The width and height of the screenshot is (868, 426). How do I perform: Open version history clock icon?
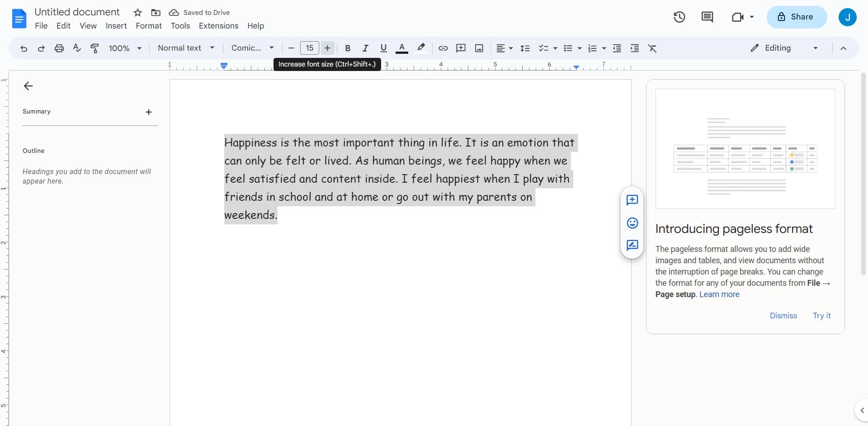[x=679, y=17]
